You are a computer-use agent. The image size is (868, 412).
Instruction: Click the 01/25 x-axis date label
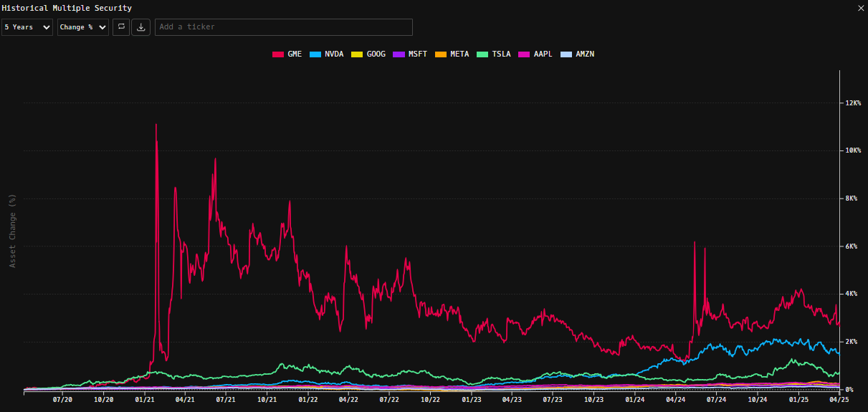[x=799, y=400]
